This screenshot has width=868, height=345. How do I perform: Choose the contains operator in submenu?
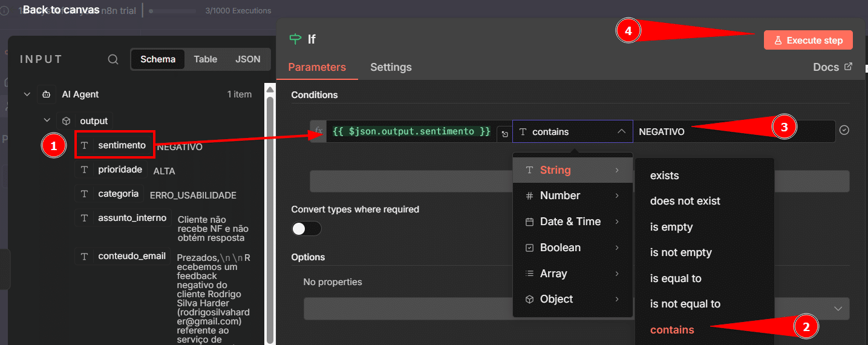pyautogui.click(x=672, y=330)
